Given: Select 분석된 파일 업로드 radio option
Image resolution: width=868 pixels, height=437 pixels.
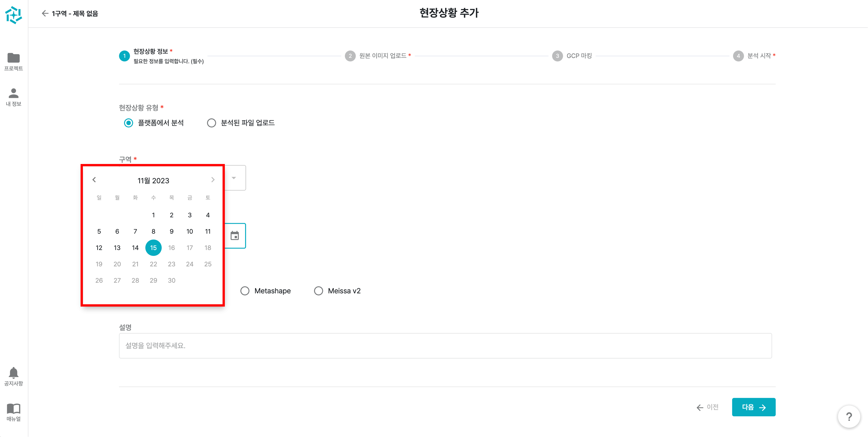Looking at the screenshot, I should pyautogui.click(x=211, y=123).
